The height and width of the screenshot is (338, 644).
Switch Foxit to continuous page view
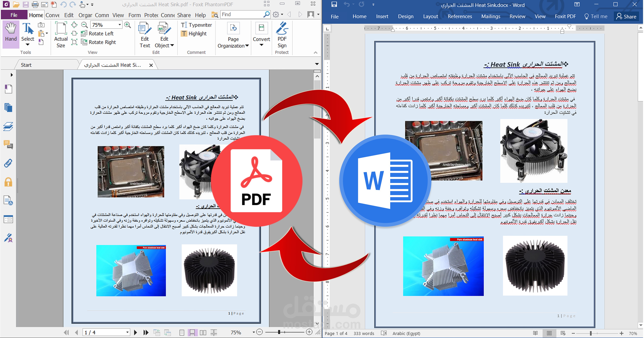pyautogui.click(x=192, y=332)
